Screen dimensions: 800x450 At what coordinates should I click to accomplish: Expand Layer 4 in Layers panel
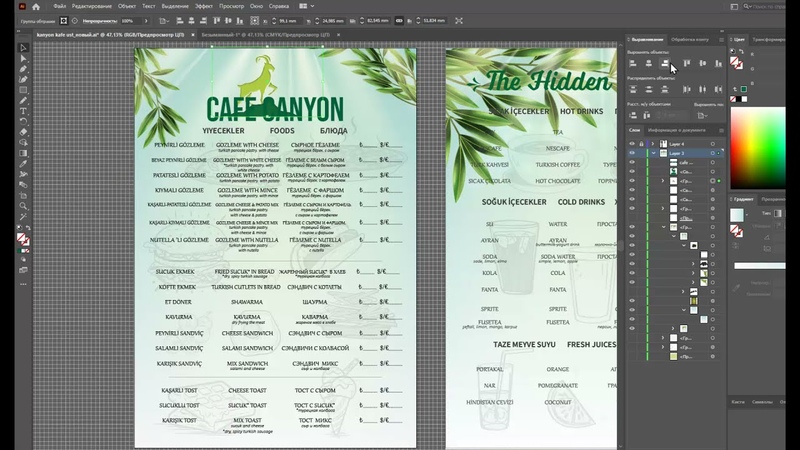pos(653,144)
